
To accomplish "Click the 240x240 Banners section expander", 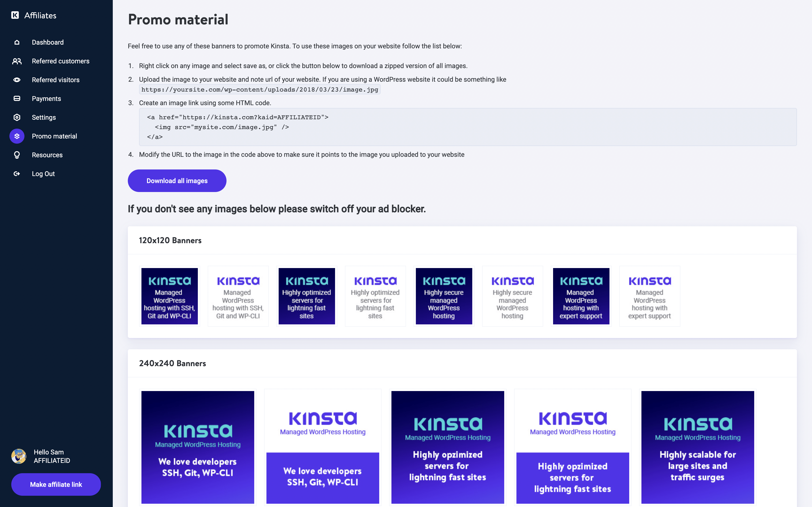I will [x=172, y=364].
